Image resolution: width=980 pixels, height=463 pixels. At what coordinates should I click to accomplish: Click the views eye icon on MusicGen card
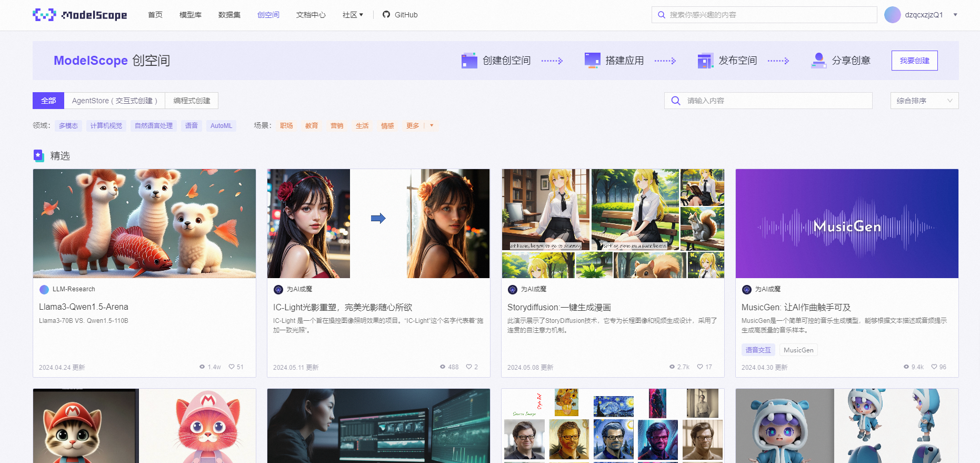click(x=906, y=367)
